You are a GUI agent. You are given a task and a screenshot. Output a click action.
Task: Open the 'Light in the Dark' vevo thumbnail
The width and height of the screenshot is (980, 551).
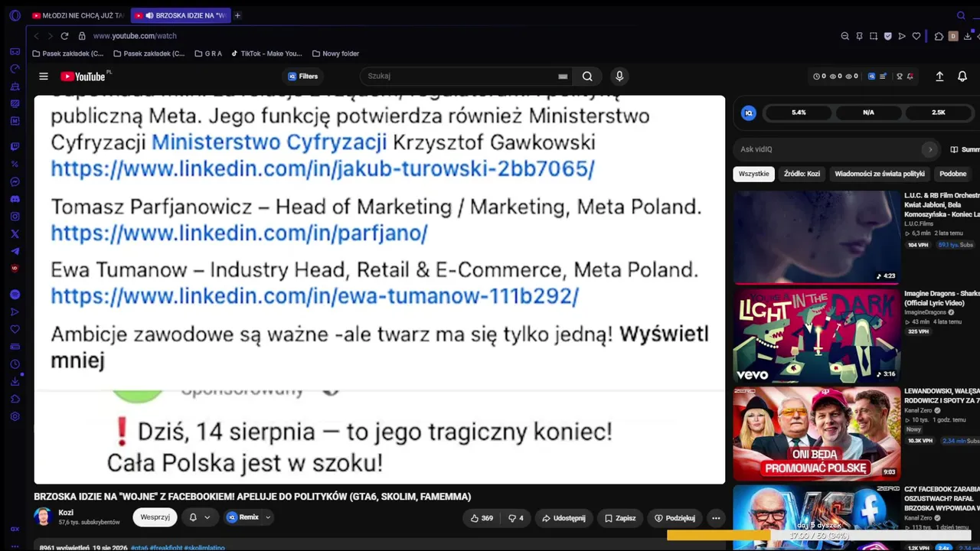coord(817,335)
